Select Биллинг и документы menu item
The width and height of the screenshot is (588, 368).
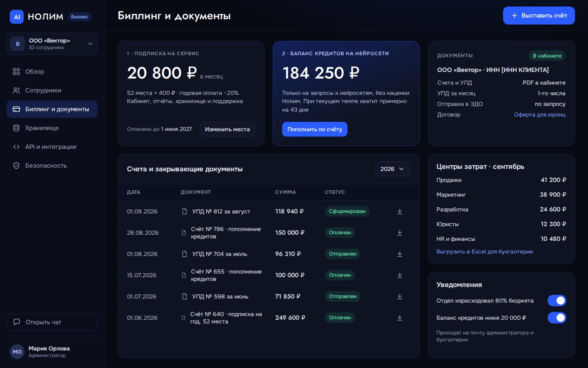click(52, 109)
